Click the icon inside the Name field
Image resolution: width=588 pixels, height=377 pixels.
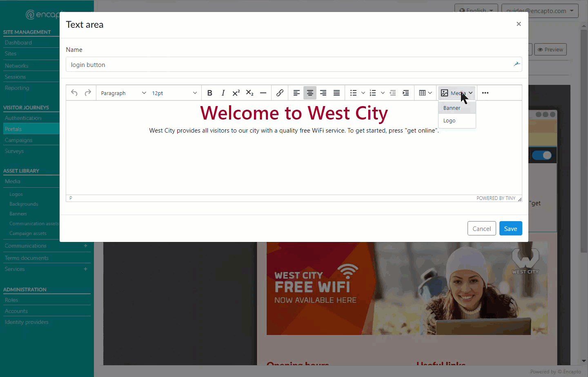[517, 64]
